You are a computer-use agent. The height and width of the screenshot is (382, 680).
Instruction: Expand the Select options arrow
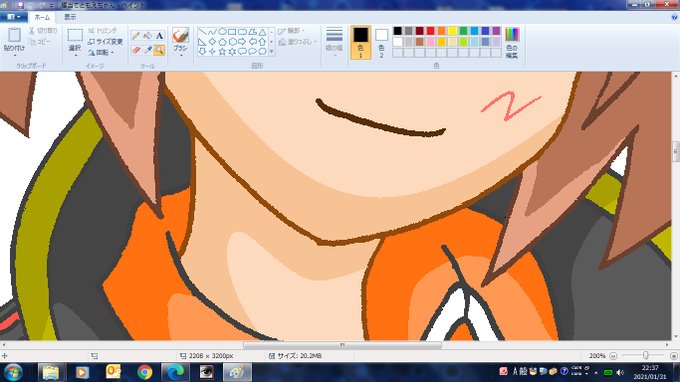[75, 55]
